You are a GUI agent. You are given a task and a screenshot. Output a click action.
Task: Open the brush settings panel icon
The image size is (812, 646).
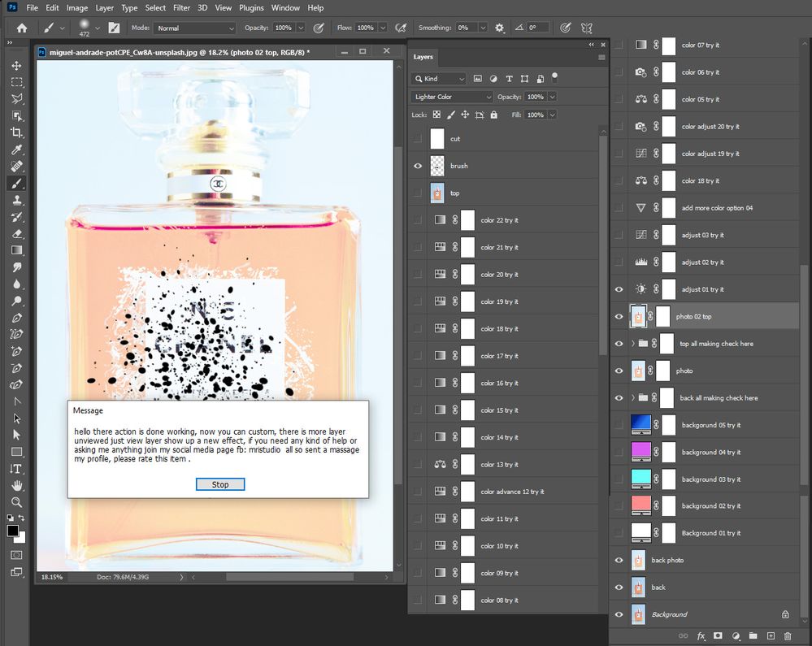click(114, 28)
